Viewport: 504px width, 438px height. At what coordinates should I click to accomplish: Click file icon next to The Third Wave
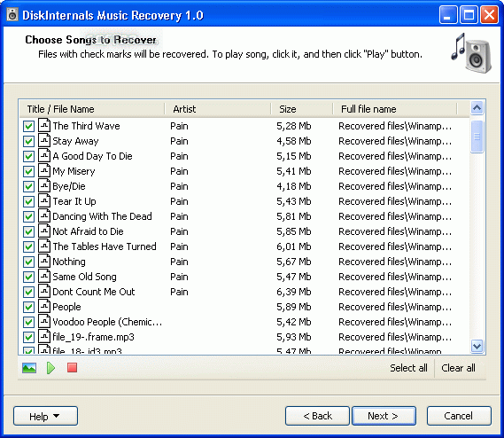[x=44, y=125]
